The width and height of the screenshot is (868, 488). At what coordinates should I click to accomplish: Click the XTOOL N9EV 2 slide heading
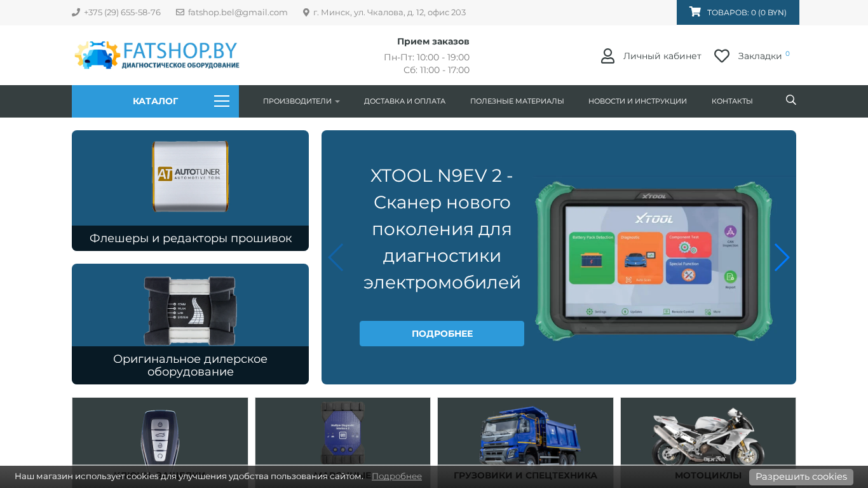pyautogui.click(x=442, y=229)
